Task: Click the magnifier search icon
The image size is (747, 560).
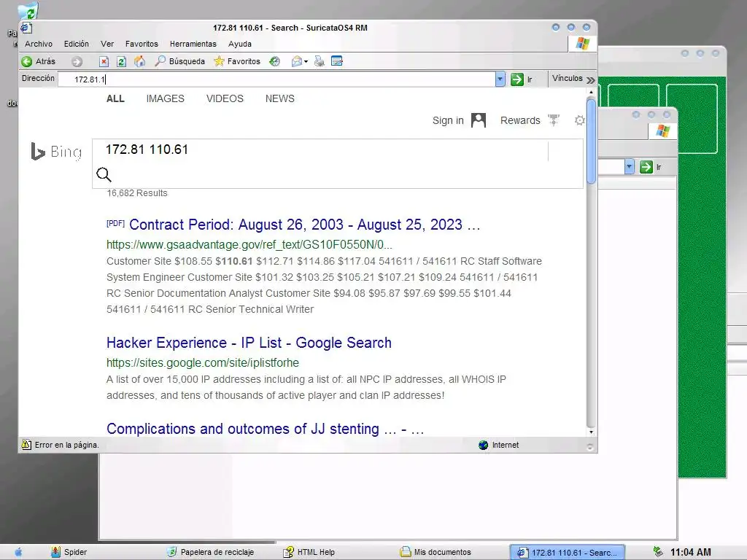Action: (104, 175)
